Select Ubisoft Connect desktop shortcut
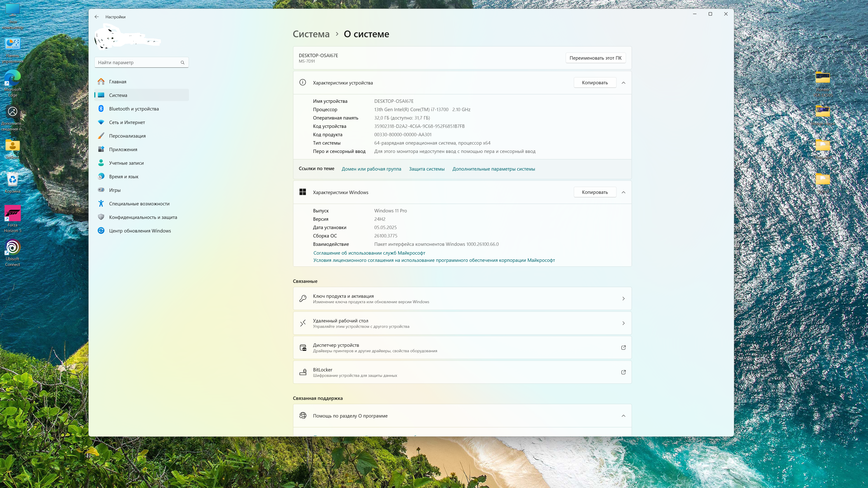This screenshot has height=488, width=868. click(12, 253)
